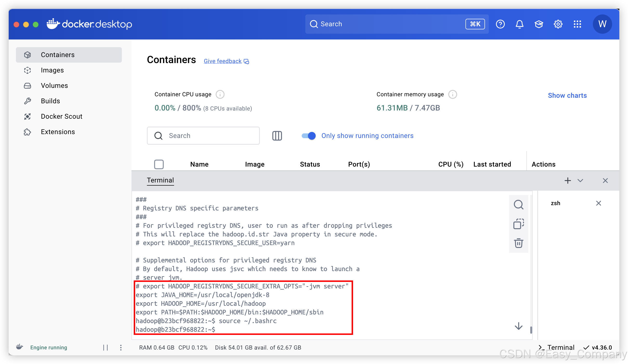The height and width of the screenshot is (364, 628).
Task: Open the help question mark icon
Action: [x=500, y=24]
